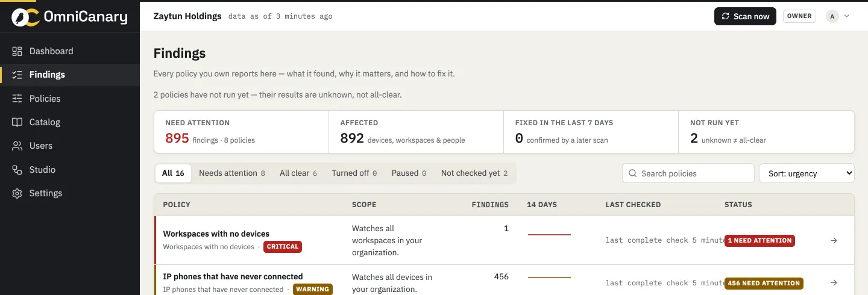This screenshot has height=295, width=868.
Task: Click the Users people icon
Action: click(17, 146)
